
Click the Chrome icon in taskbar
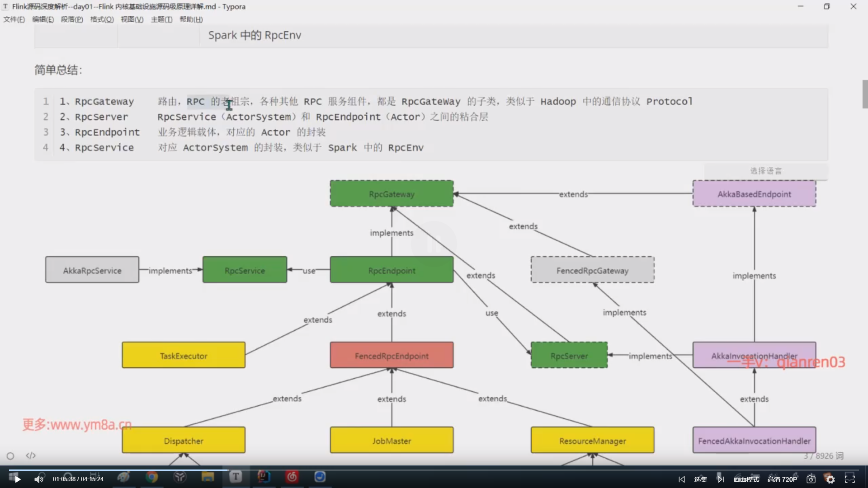coord(152,477)
